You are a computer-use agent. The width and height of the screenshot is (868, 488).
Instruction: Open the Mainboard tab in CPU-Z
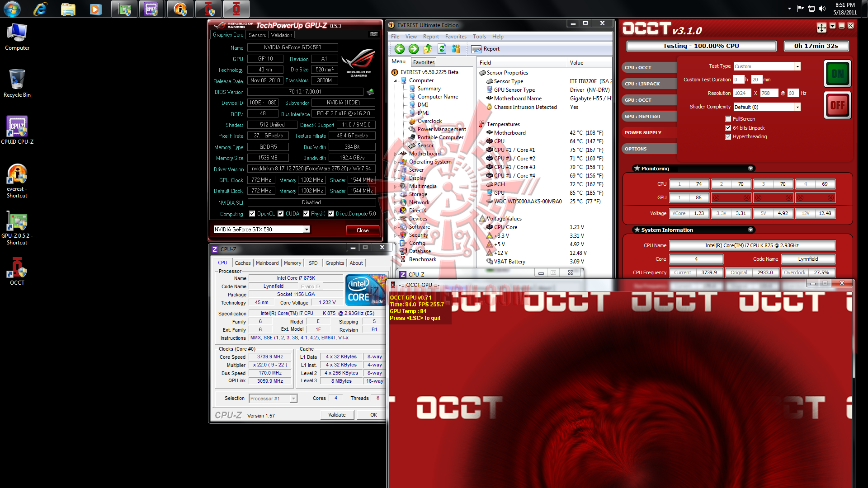tap(267, 263)
